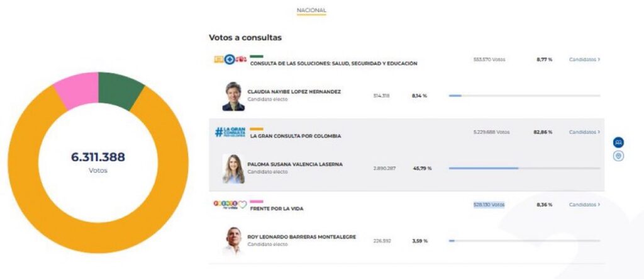Click the Consulta de las Soluciones party logos

click(229, 60)
